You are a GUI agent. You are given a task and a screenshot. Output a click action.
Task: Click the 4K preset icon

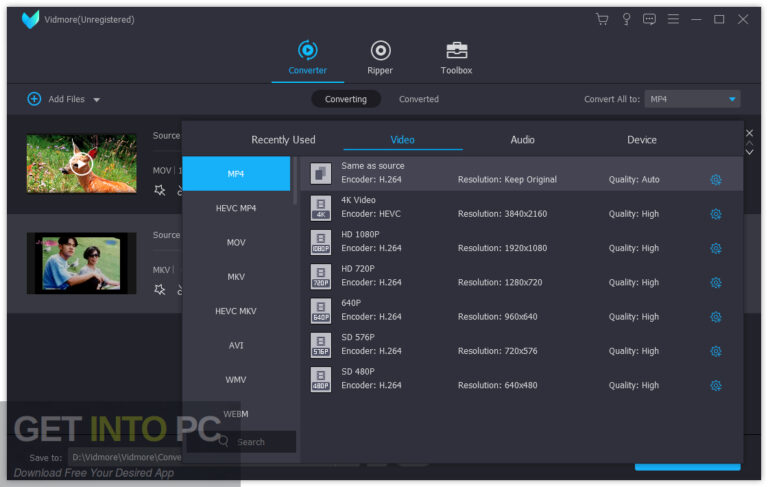click(321, 208)
